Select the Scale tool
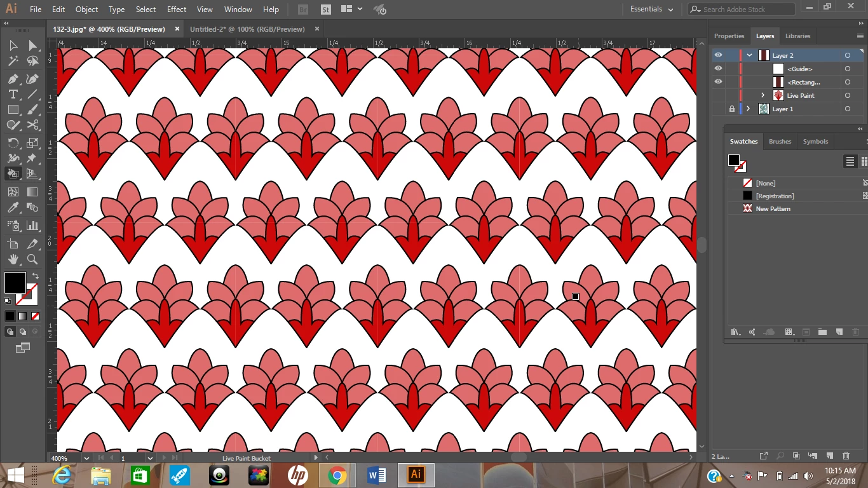868x488 pixels. pos(32,143)
